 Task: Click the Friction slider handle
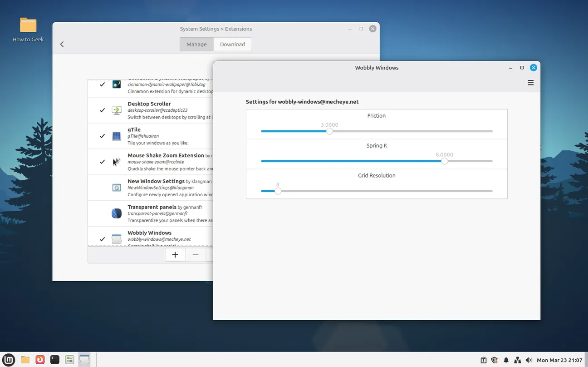[329, 131]
